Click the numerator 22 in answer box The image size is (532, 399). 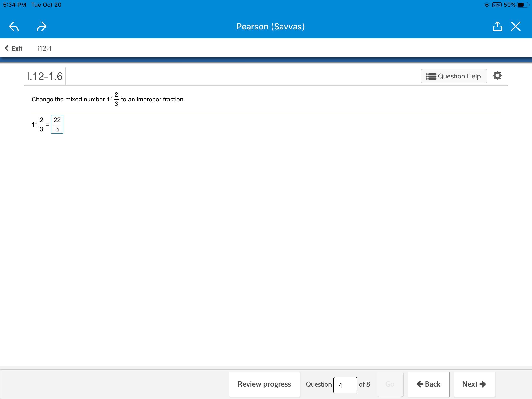(x=57, y=120)
